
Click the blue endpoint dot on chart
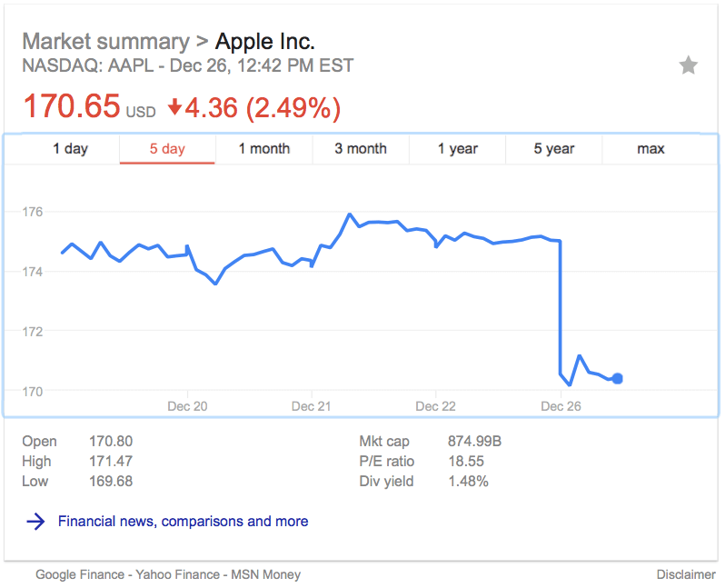[x=618, y=378]
